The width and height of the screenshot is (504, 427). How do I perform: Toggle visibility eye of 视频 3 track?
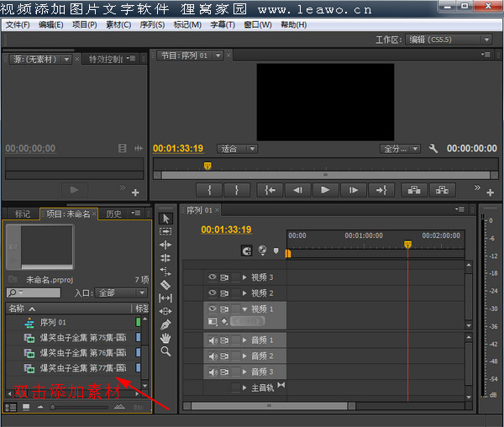tap(213, 277)
